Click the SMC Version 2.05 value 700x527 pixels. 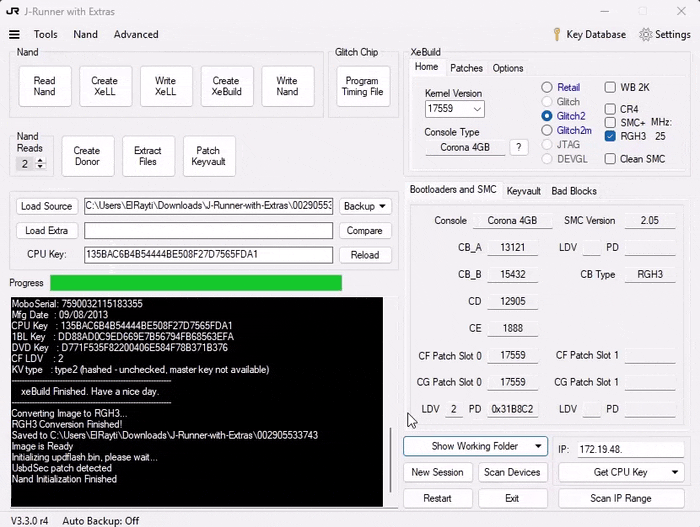(650, 220)
